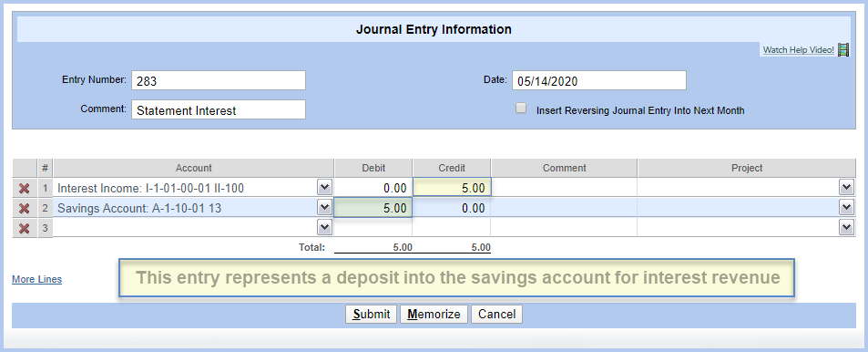This screenshot has height=352, width=868.
Task: Open Project dropdown for line 1
Action: pyautogui.click(x=846, y=188)
